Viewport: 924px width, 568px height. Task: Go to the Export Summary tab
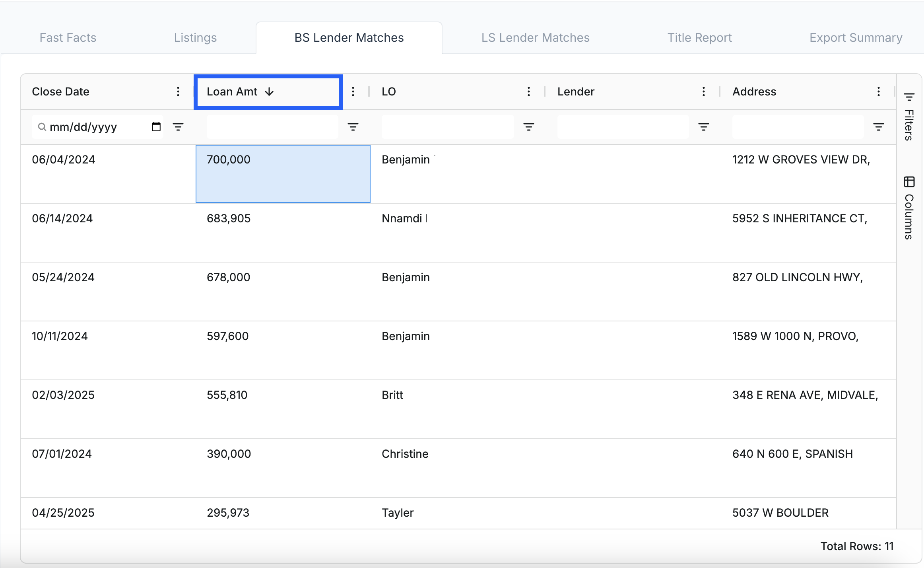[856, 38]
